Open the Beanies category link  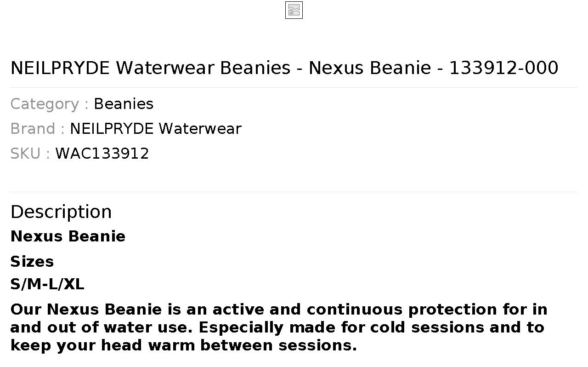[x=124, y=104]
